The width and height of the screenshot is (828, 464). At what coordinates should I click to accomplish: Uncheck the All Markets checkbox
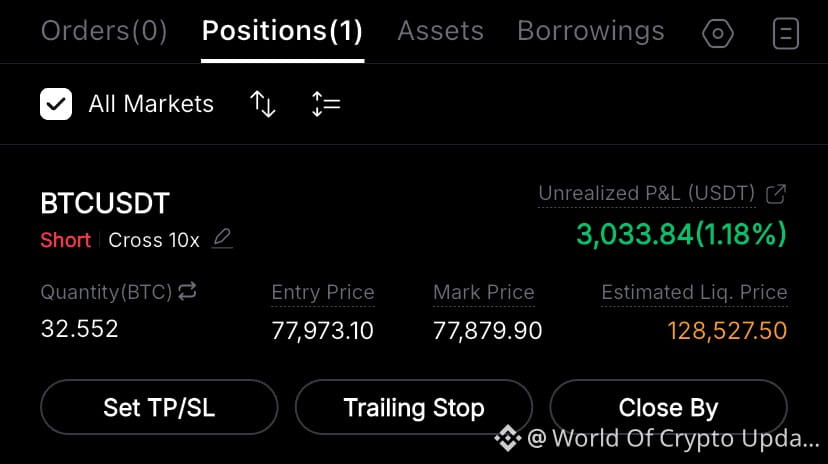(x=56, y=104)
